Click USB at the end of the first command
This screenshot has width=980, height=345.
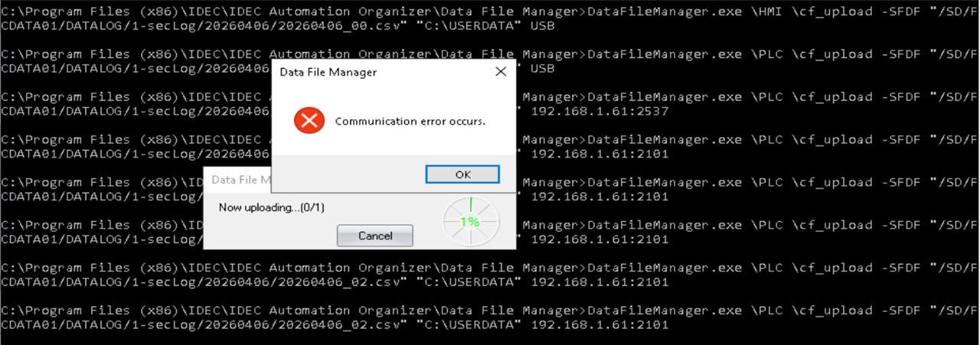(542, 25)
